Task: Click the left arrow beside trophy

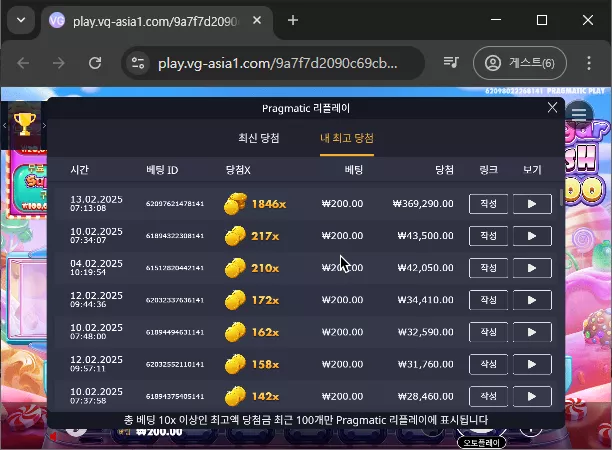Action: pyautogui.click(x=4, y=125)
